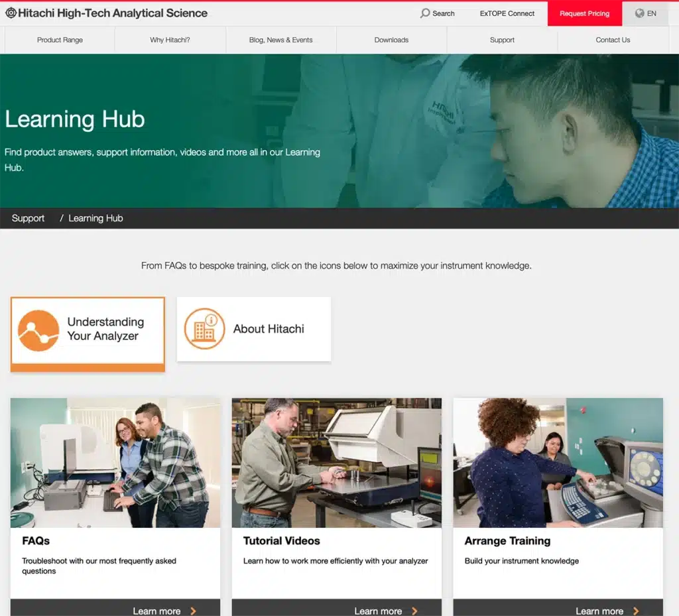Click the arrow beside FAQs Learn more

[x=192, y=611]
